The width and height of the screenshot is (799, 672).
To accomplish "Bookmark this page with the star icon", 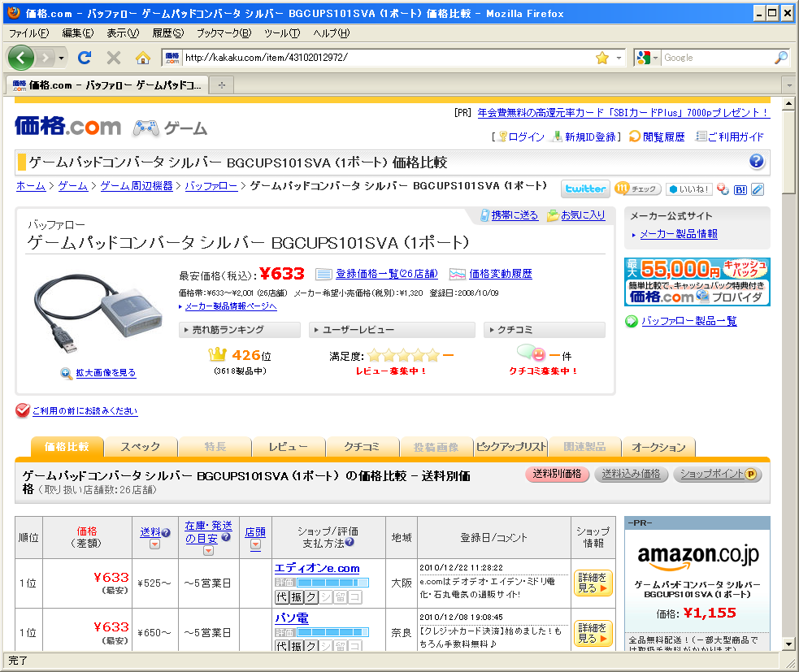I will [601, 58].
